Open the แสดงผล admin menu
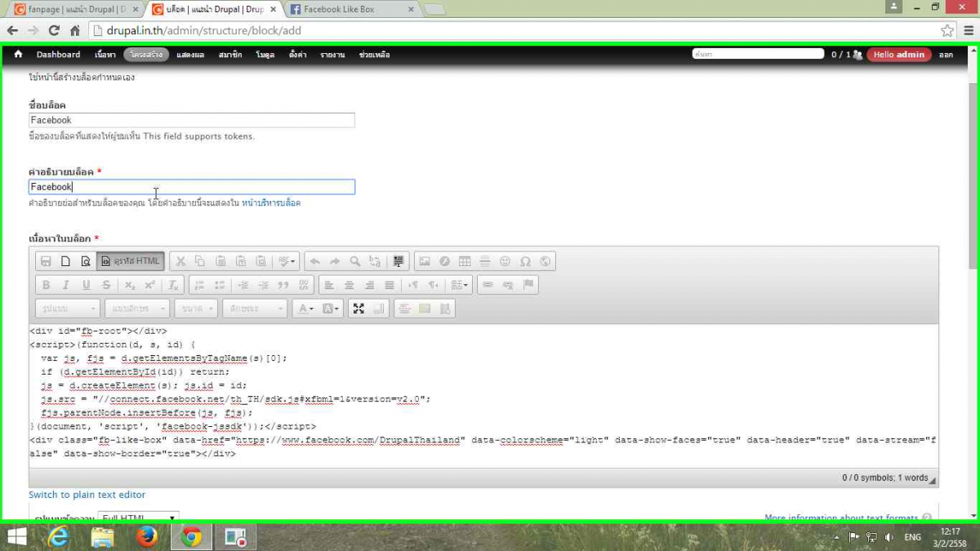This screenshot has height=551, width=980. (x=190, y=55)
